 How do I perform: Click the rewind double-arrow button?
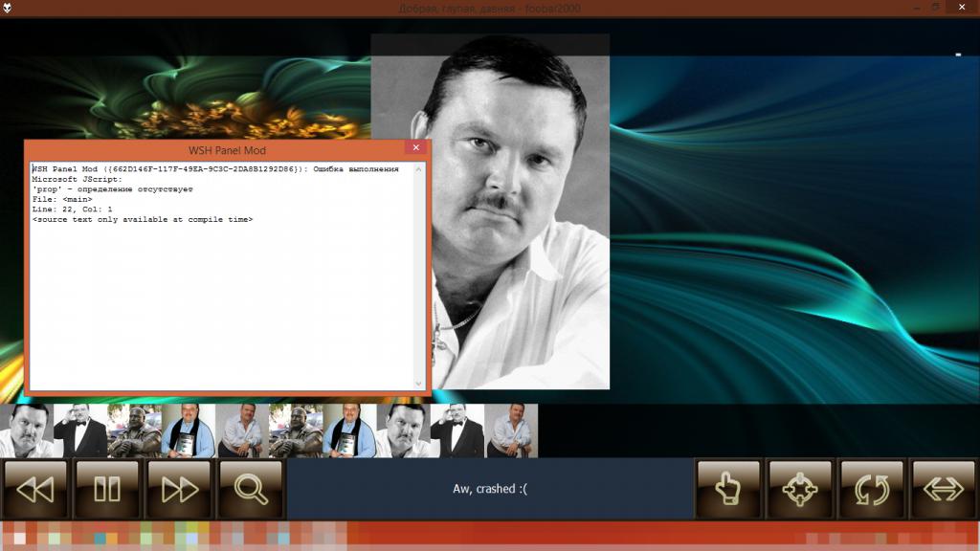36,489
